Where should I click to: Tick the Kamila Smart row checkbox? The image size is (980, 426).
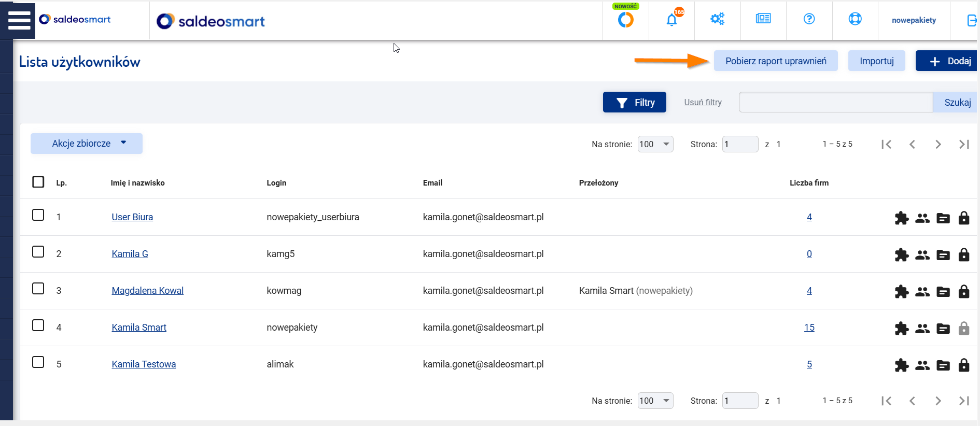[38, 325]
